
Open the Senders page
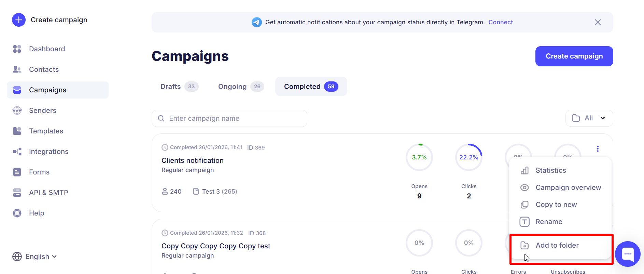[x=42, y=110]
